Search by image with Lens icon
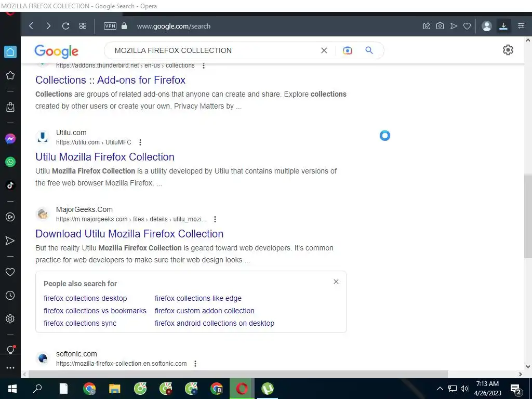 [348, 50]
